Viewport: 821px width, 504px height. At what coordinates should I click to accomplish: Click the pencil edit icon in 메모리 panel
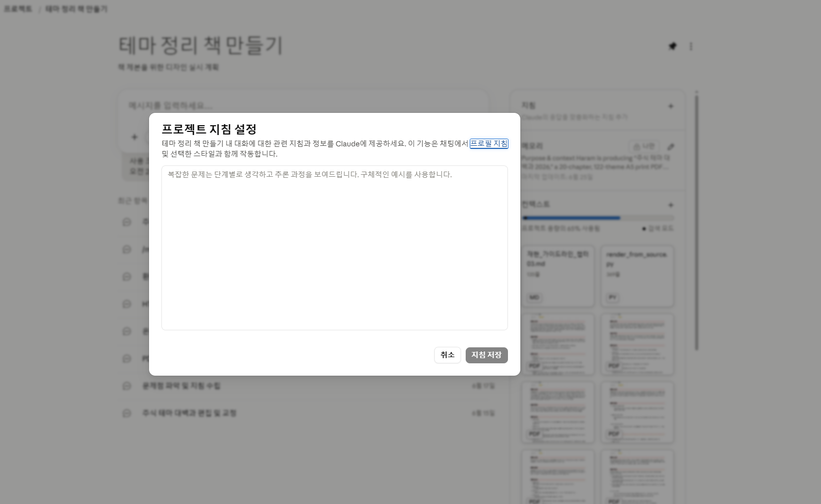(x=671, y=147)
